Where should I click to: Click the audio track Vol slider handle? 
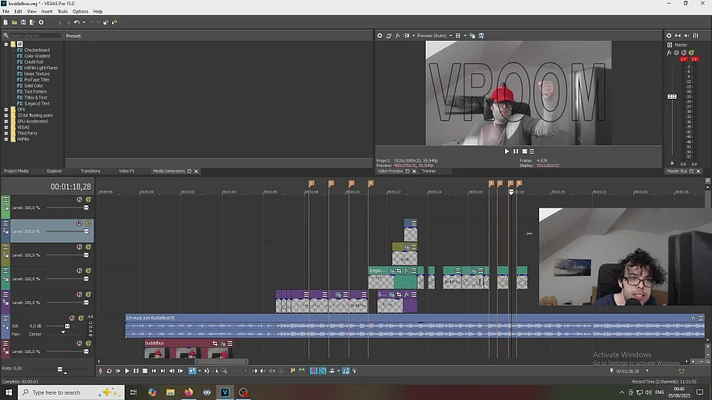coord(67,326)
